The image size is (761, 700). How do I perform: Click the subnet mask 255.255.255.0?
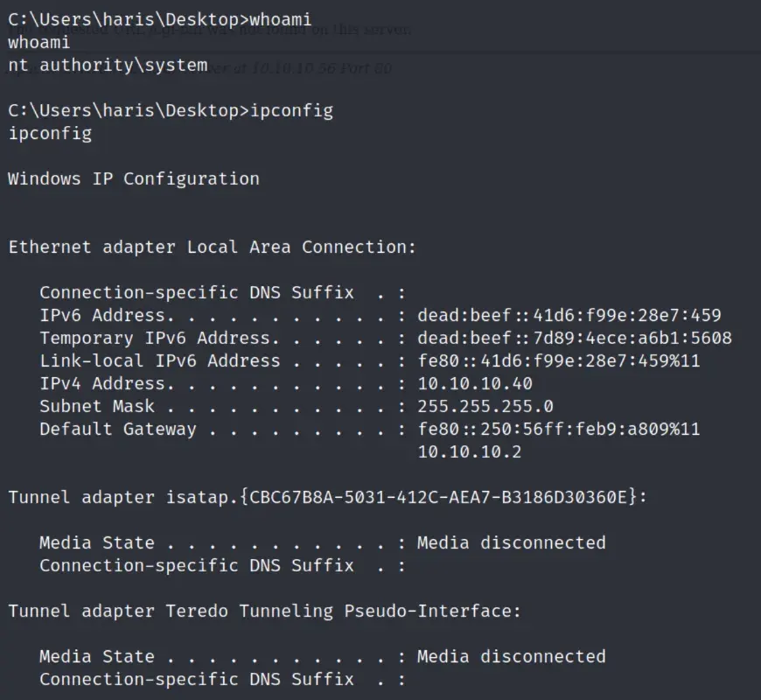pyautogui.click(x=485, y=406)
